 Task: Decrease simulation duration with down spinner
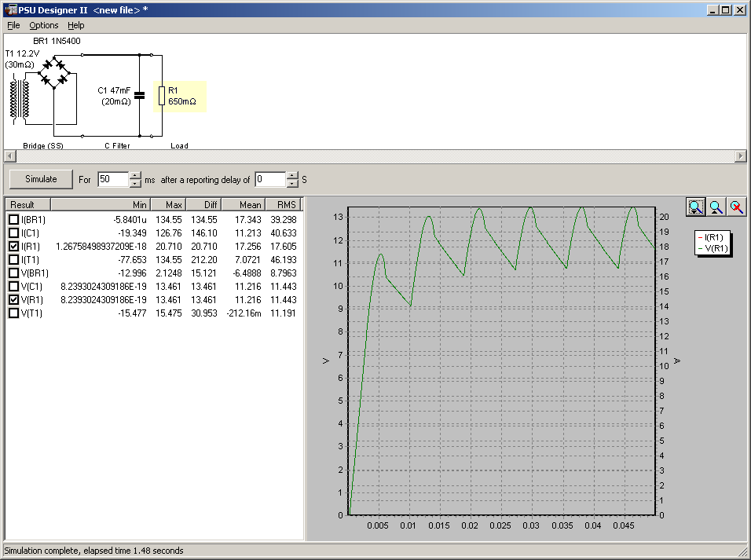point(136,184)
